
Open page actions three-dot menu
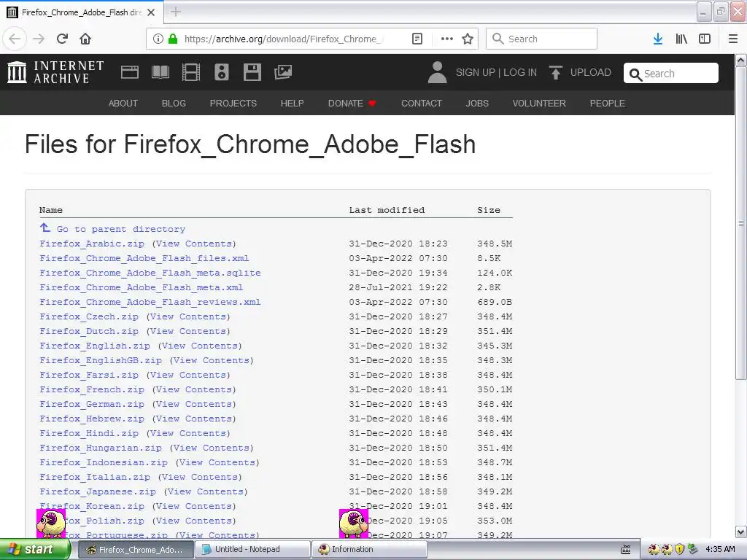pyautogui.click(x=447, y=39)
